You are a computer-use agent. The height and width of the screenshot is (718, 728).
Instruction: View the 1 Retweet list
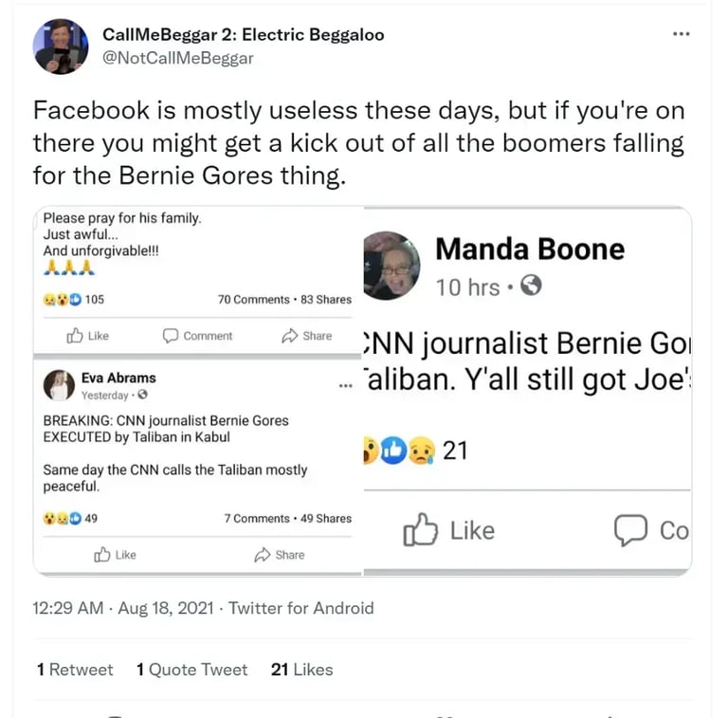pyautogui.click(x=75, y=670)
